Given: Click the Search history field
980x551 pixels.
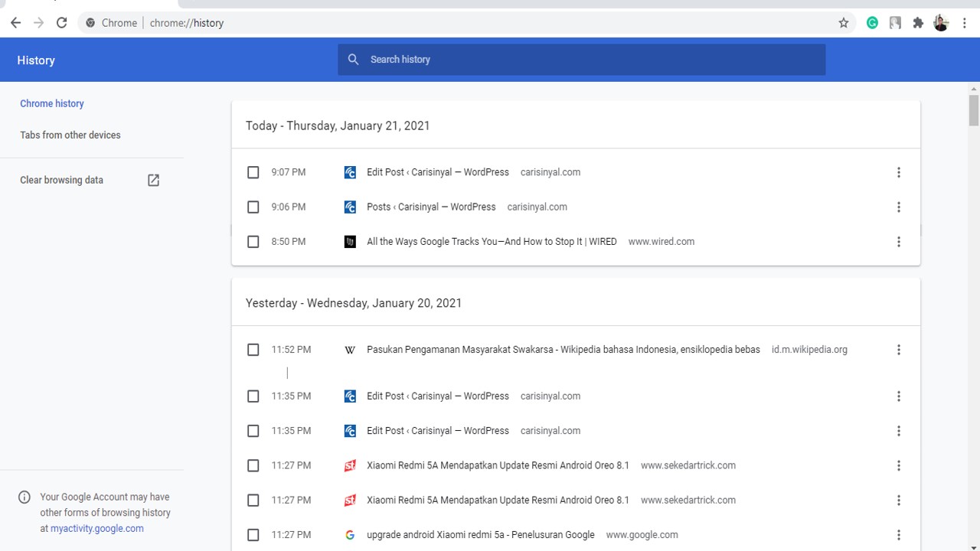Looking at the screenshot, I should (582, 60).
